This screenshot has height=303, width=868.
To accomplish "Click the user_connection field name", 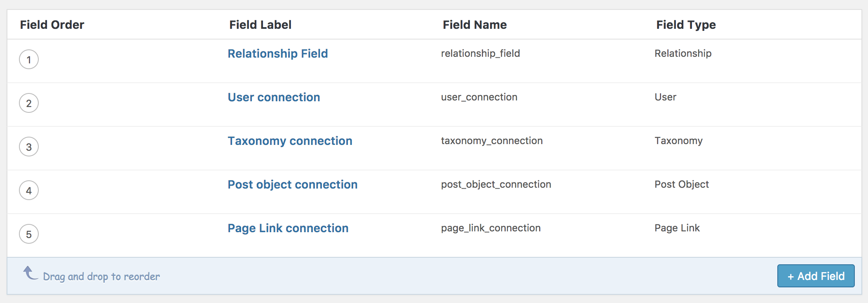I will click(479, 97).
